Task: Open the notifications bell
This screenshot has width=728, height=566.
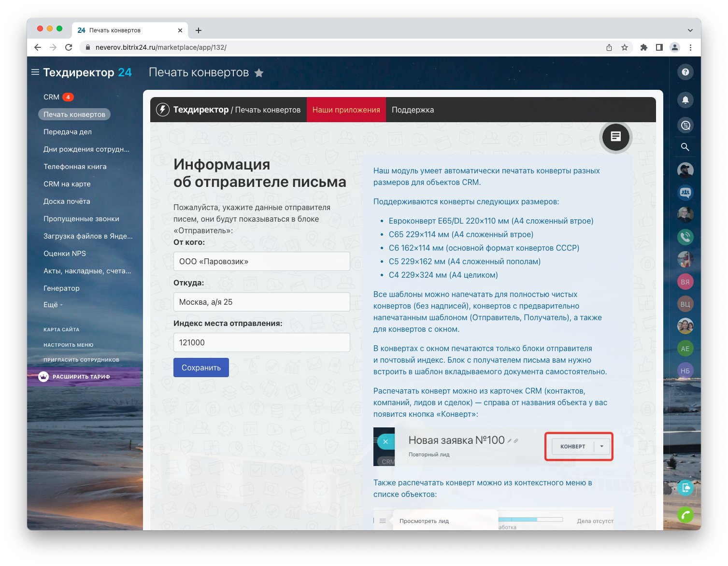Action: point(685,100)
